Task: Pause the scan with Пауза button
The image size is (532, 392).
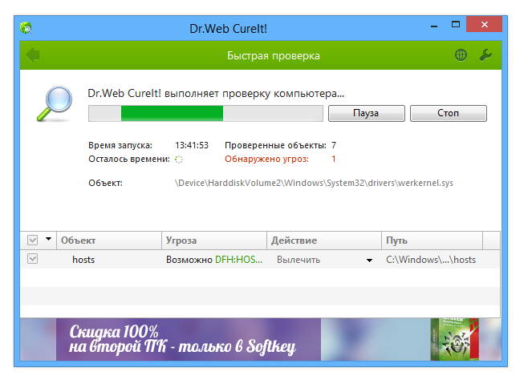Action: (367, 113)
